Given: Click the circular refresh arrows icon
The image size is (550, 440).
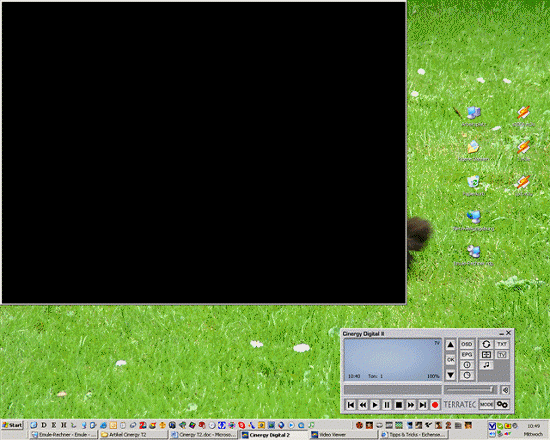Looking at the screenshot, I should pos(486,344).
